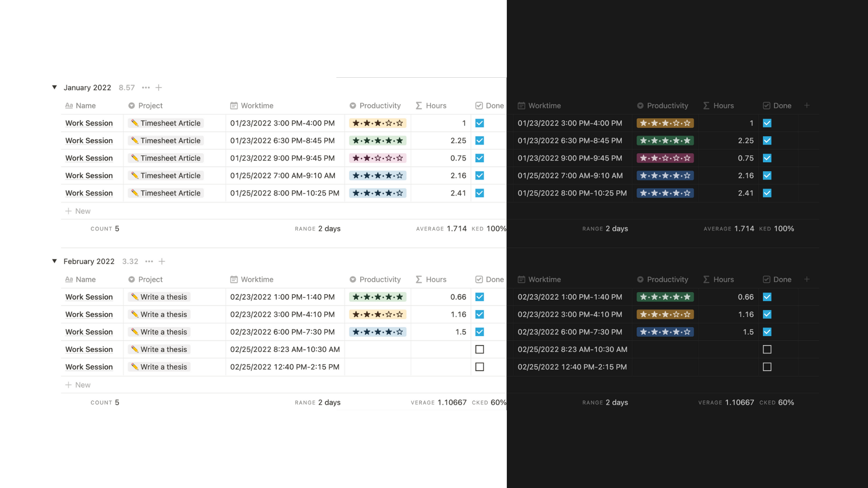Viewport: 868px width, 488px height.
Task: Select light pink two-star rating at 01/23 9:00 PM
Action: (377, 158)
